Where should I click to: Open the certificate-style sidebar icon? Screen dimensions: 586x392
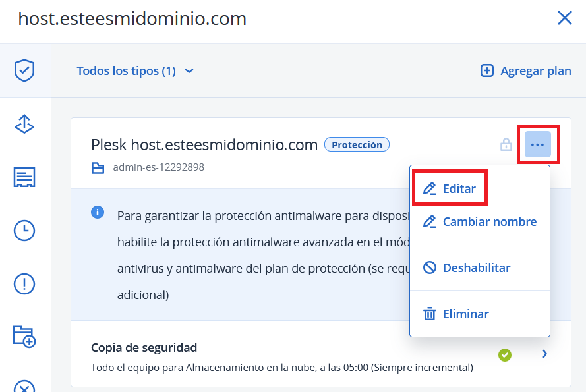pos(24,177)
